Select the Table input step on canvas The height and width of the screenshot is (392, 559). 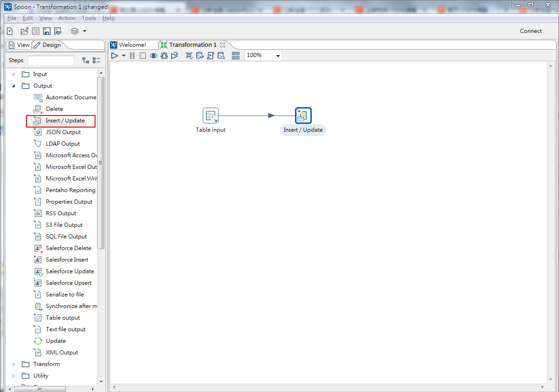click(211, 116)
